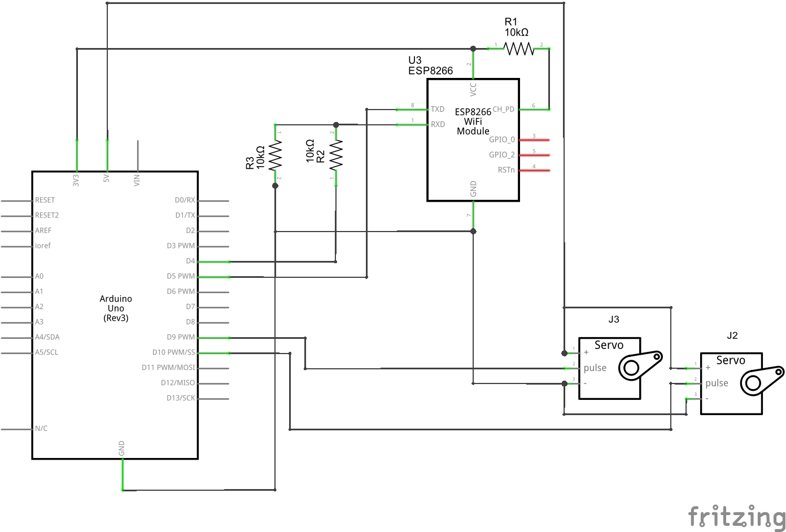The image size is (786, 532).
Task: Click the 'GPIO_2' pin label
Action: tap(502, 155)
